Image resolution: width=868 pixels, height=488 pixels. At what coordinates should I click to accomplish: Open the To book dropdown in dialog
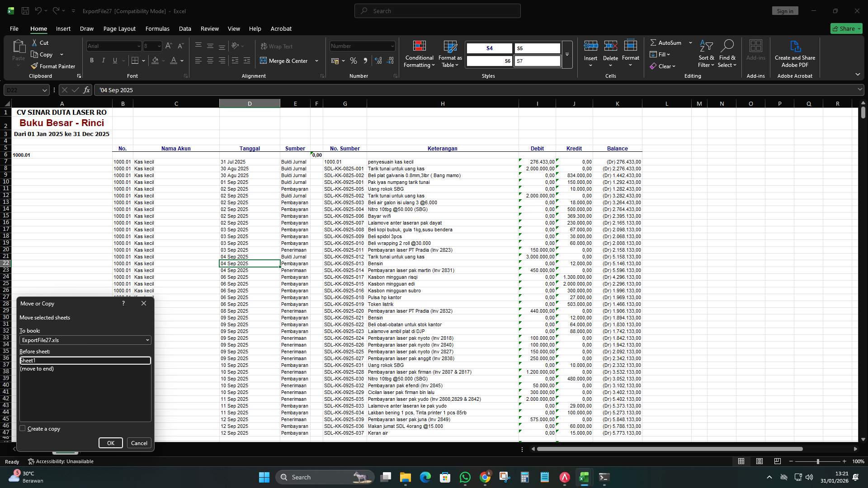click(147, 340)
